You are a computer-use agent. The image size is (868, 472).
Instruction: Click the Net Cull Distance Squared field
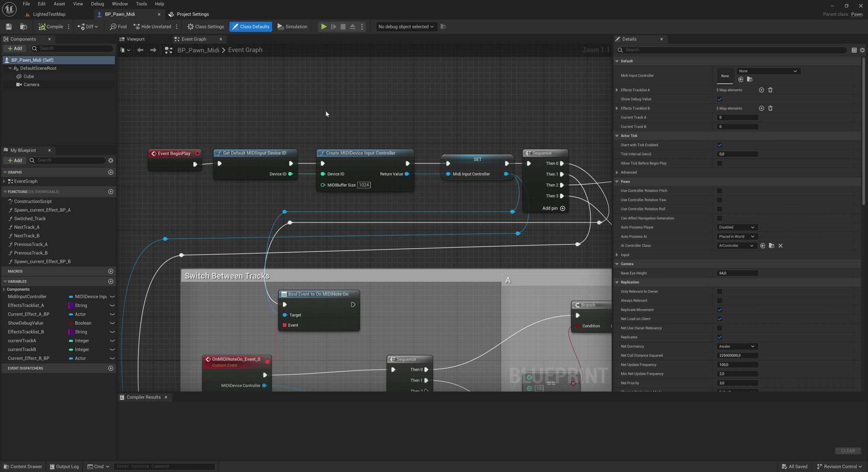[x=737, y=356]
